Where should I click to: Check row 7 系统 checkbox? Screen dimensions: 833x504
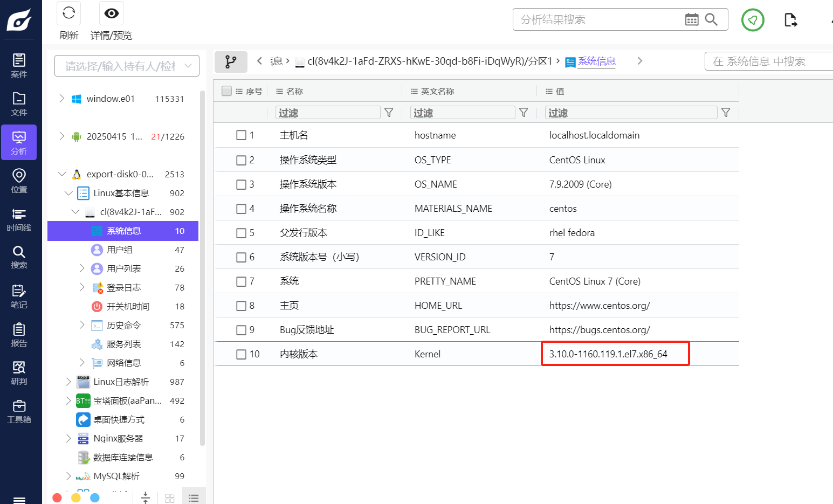[242, 281]
